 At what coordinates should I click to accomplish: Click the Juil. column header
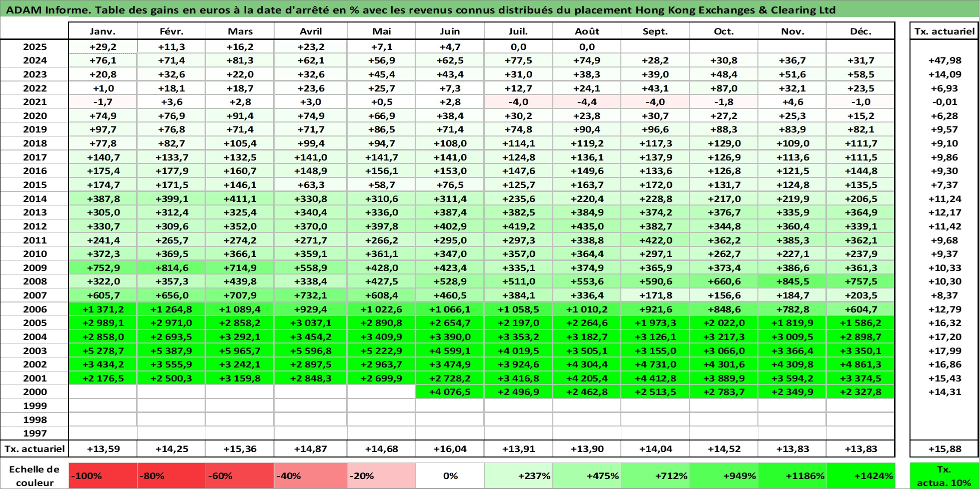pos(518,31)
